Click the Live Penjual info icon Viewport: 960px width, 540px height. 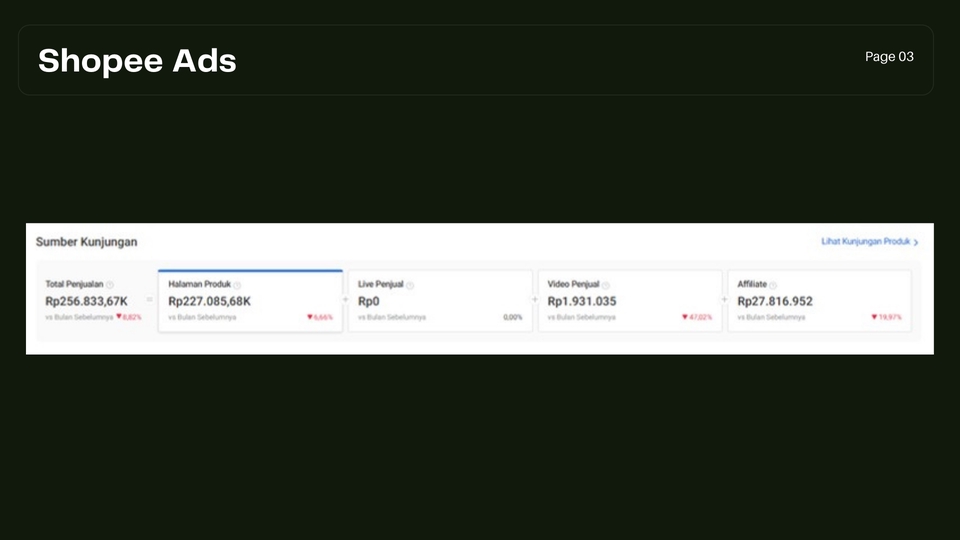pyautogui.click(x=410, y=285)
